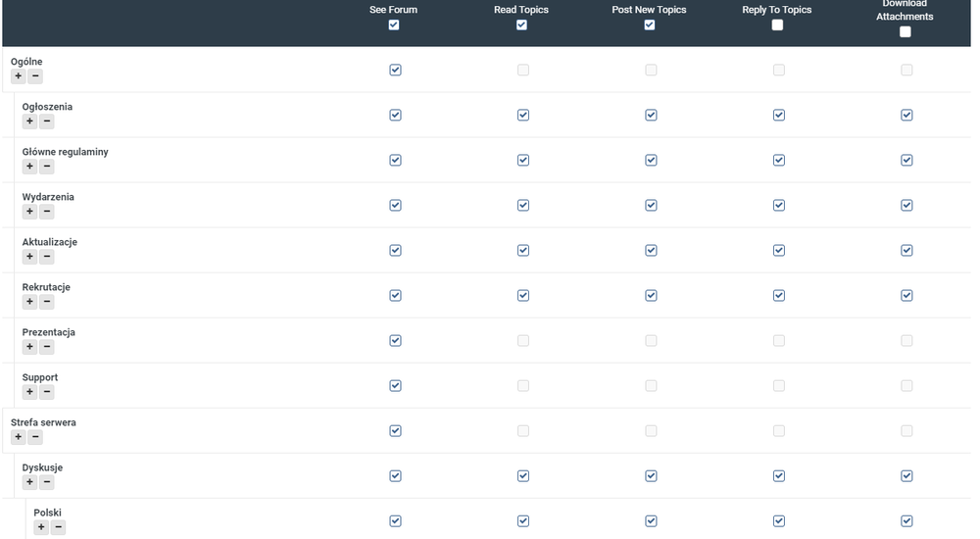The image size is (980, 539).
Task: Click the minus button under Rekrutacje
Action: tap(47, 302)
